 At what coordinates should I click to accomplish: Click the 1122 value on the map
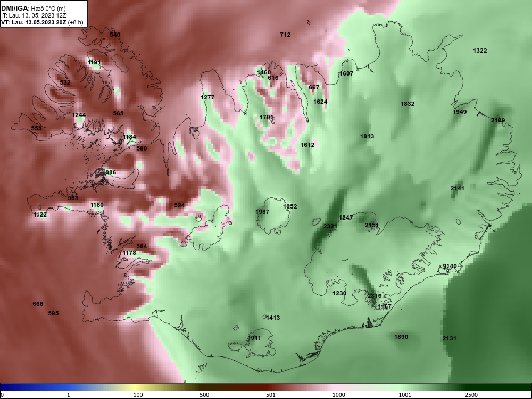click(x=40, y=214)
